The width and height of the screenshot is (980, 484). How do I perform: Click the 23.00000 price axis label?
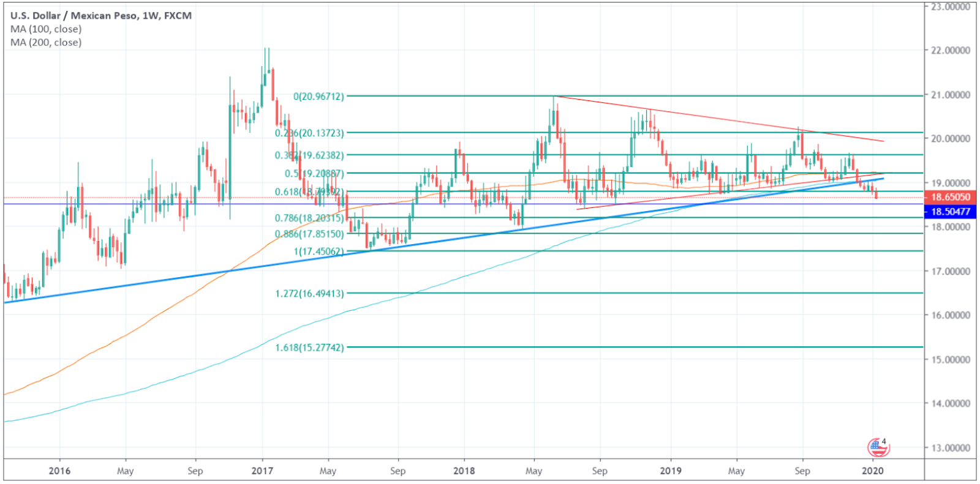coord(950,7)
